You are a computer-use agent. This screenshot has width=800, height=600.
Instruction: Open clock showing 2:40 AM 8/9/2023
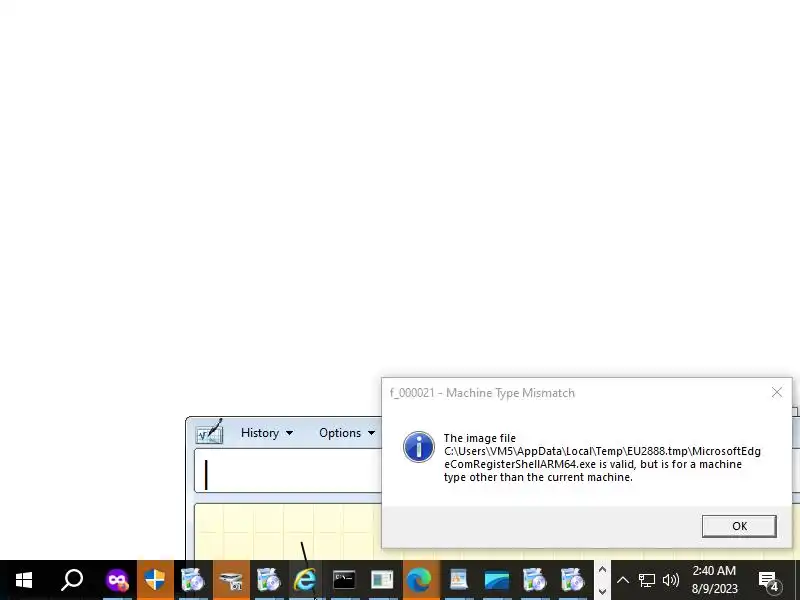[714, 580]
